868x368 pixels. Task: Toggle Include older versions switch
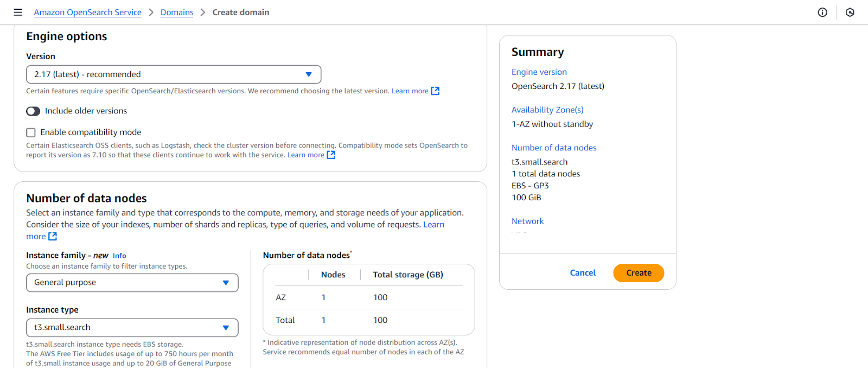(33, 111)
